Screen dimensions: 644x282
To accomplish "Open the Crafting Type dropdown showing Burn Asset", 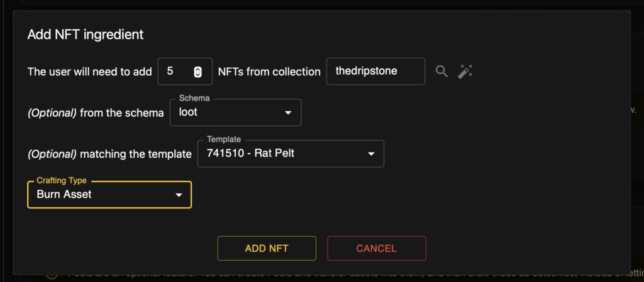I will pyautogui.click(x=109, y=195).
